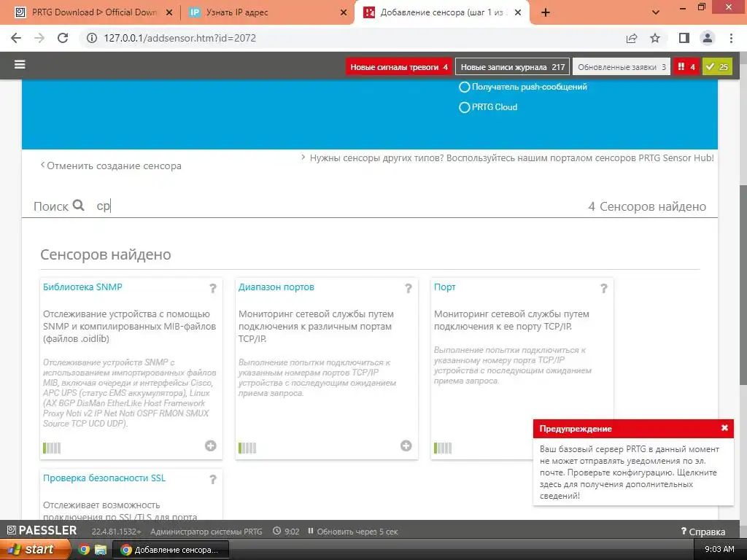Click the clock icon showing 9:02 in footer
The image size is (747, 560).
pyautogui.click(x=276, y=531)
